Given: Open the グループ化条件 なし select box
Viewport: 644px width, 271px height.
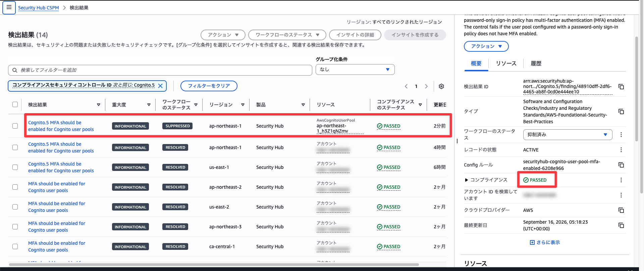Looking at the screenshot, I should click(x=355, y=70).
